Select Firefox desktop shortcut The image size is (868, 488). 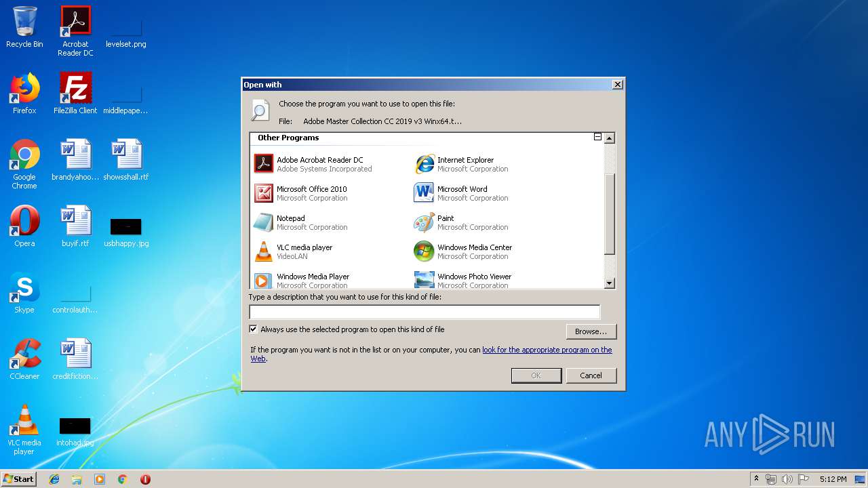(24, 94)
